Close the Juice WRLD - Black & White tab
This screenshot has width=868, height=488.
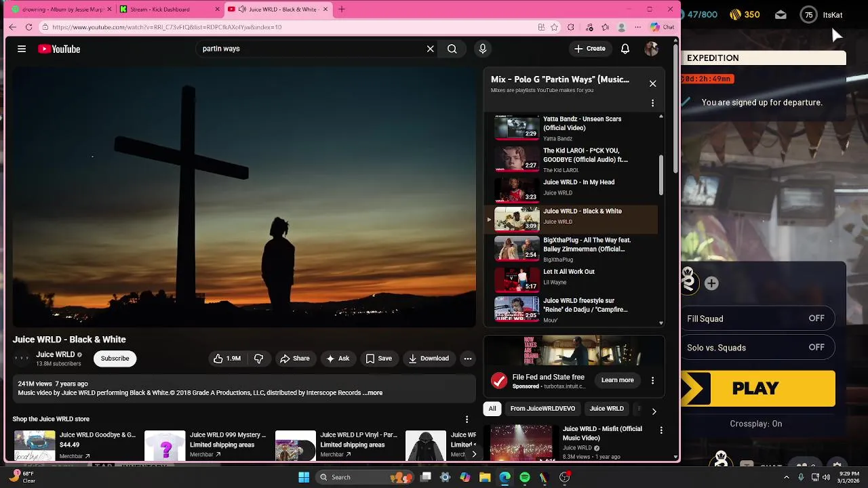coord(325,9)
